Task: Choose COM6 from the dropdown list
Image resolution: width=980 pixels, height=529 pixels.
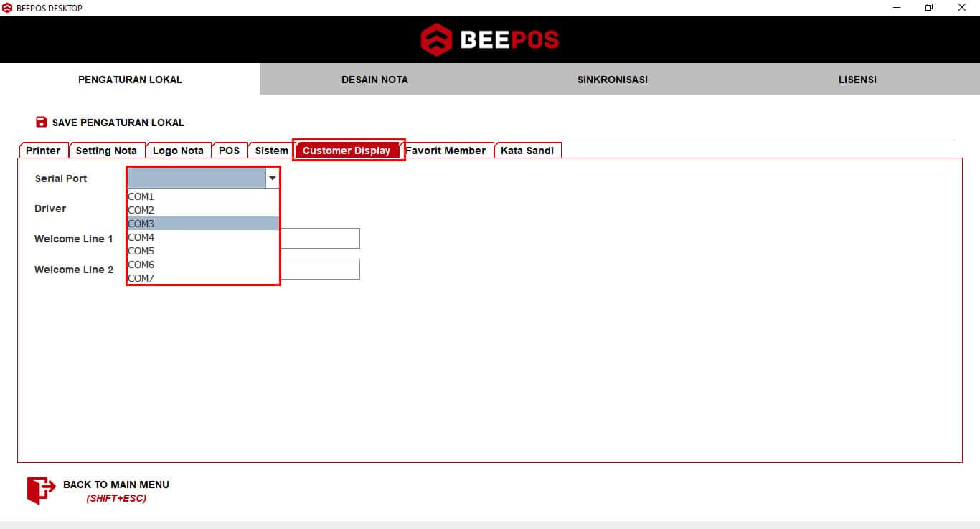Action: point(203,264)
